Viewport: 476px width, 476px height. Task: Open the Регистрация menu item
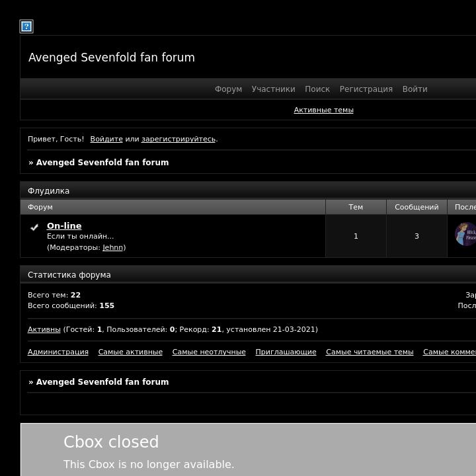[366, 89]
